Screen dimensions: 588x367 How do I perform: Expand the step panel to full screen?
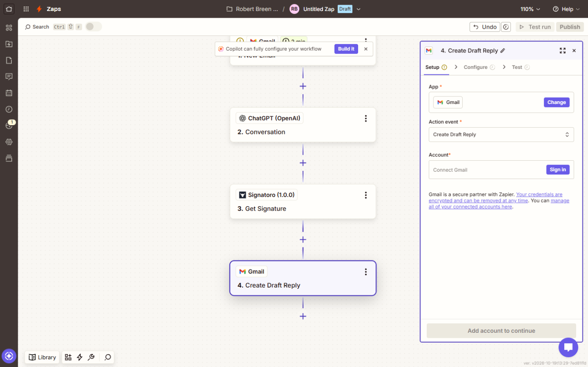click(563, 51)
